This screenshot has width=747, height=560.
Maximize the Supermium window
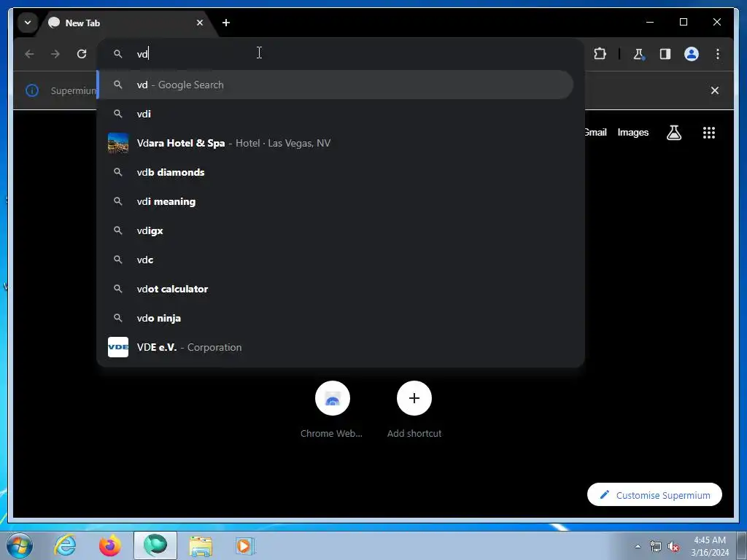pos(683,22)
